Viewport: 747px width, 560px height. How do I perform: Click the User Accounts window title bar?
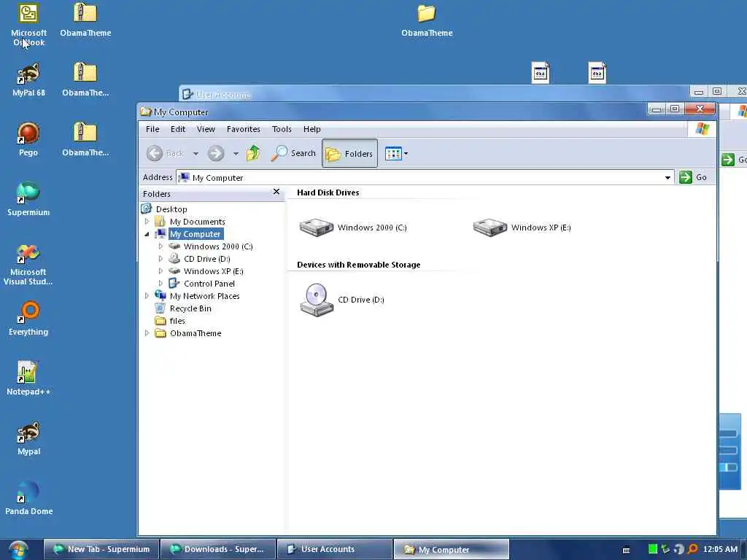pos(433,94)
